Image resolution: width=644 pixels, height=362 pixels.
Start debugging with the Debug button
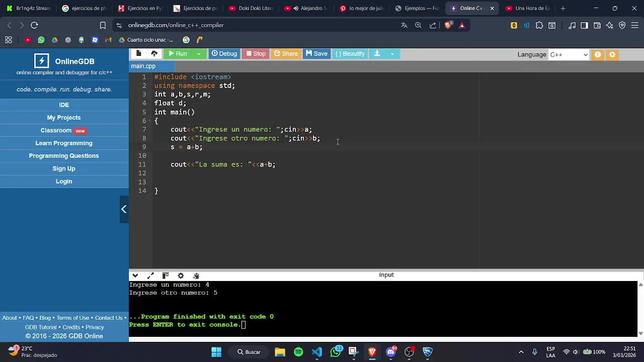224,54
